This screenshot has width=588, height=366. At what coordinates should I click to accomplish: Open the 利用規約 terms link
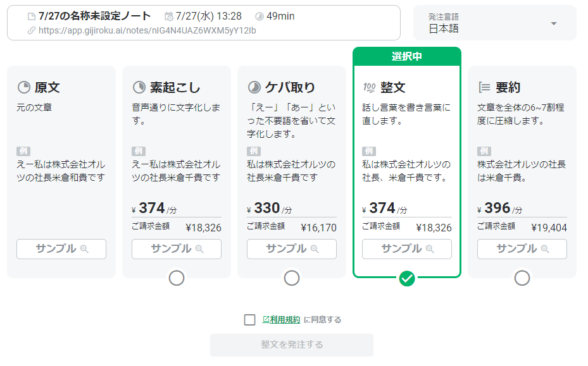click(281, 320)
